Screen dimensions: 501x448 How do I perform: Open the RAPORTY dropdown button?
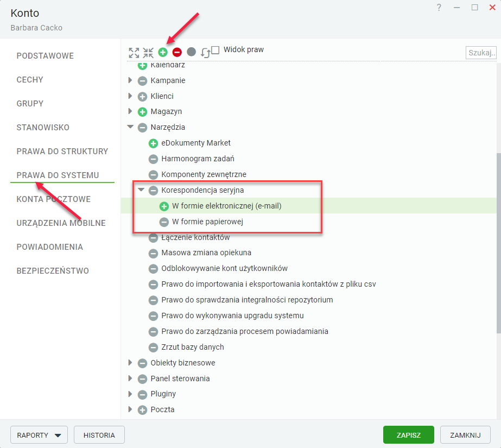[39, 435]
